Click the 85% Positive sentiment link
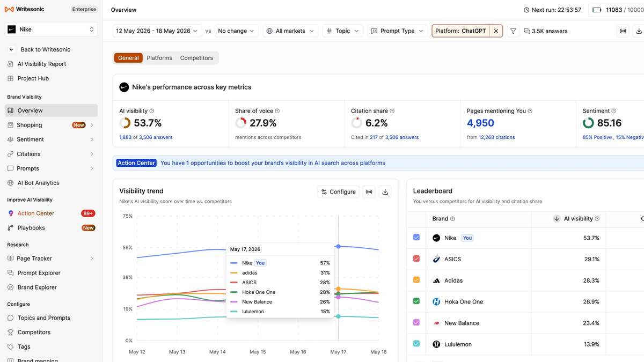Screen dimensions: 644x362 pyautogui.click(x=597, y=137)
